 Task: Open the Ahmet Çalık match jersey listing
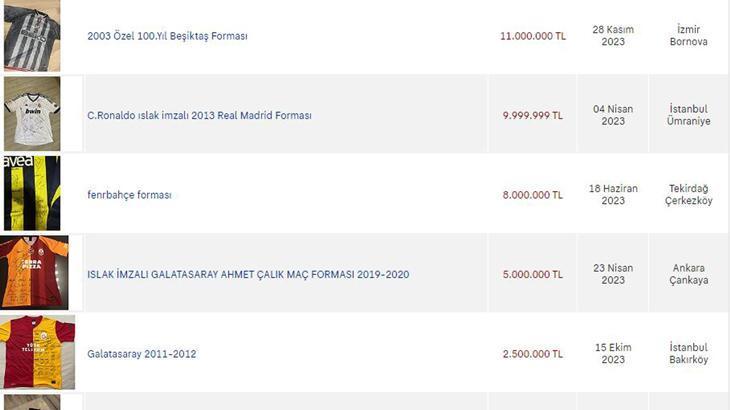coord(248,274)
